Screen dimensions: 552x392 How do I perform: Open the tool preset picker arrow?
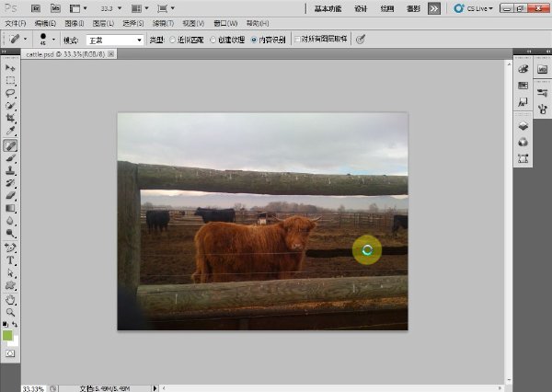pyautogui.click(x=25, y=39)
